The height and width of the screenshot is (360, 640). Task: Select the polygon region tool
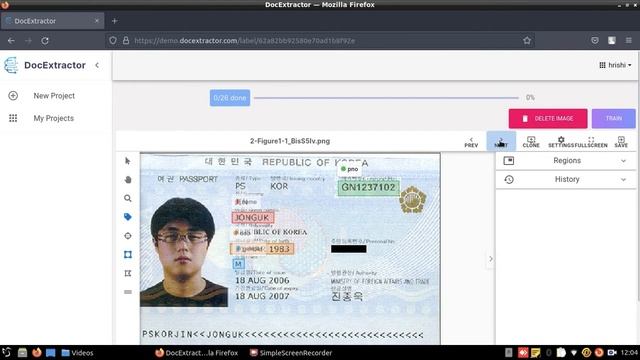click(128, 273)
